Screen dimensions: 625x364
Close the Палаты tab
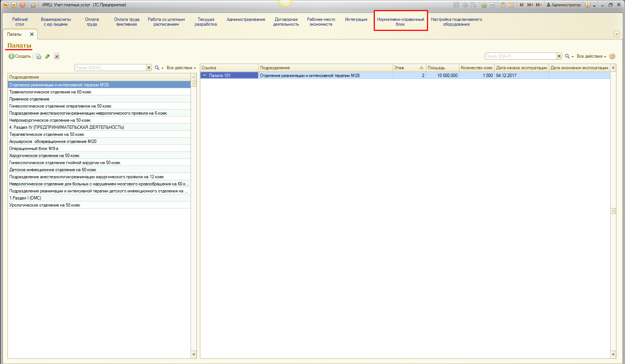[x=32, y=34]
